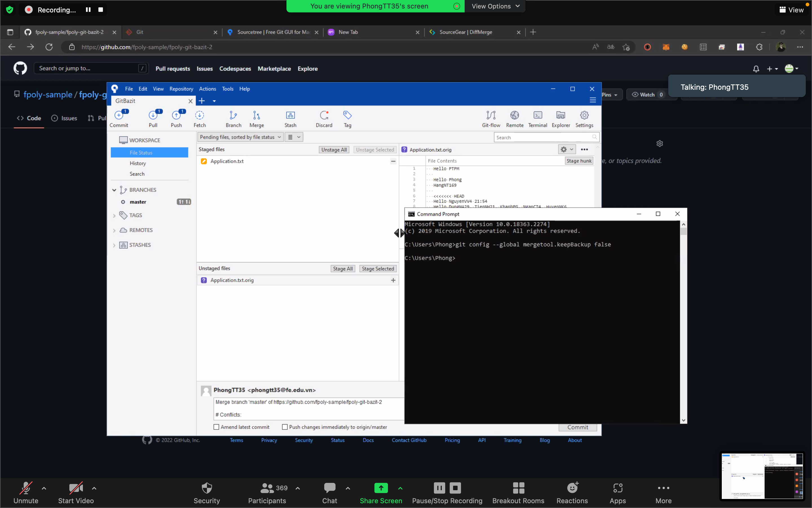Switch to the SourceGear DiffMerge browser tab
The width and height of the screenshot is (812, 508).
[x=475, y=32]
